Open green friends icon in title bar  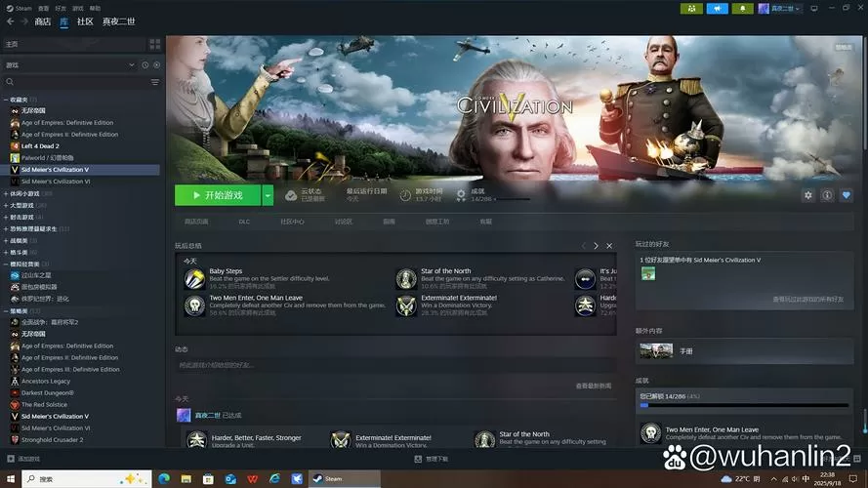tap(691, 9)
